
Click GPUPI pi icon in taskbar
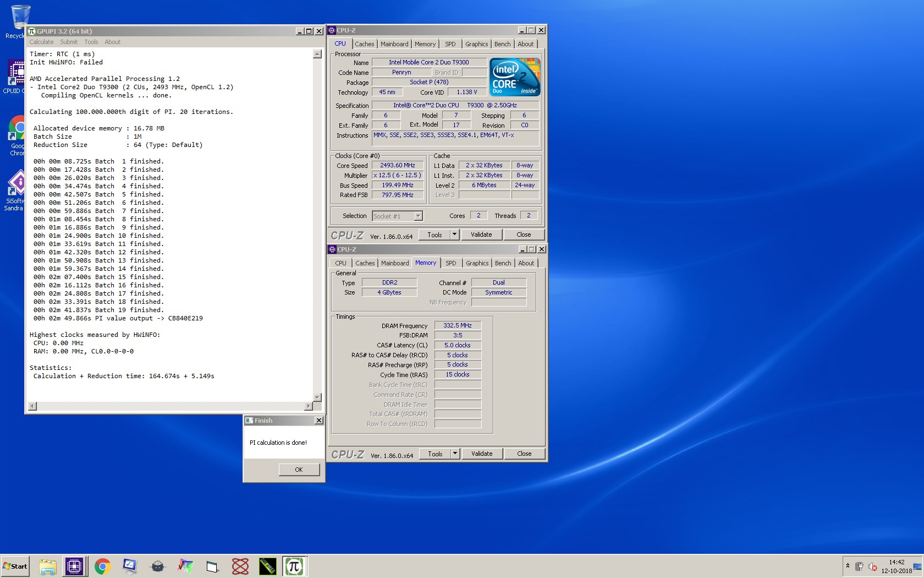tap(294, 566)
